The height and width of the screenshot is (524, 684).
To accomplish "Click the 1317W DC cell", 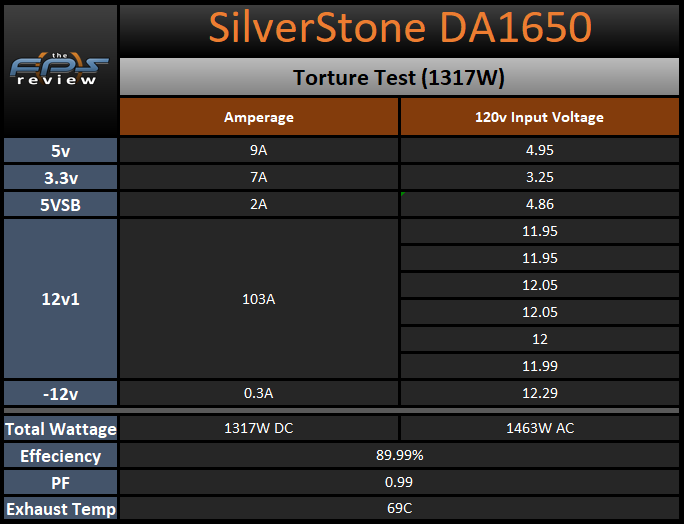I will click(259, 428).
